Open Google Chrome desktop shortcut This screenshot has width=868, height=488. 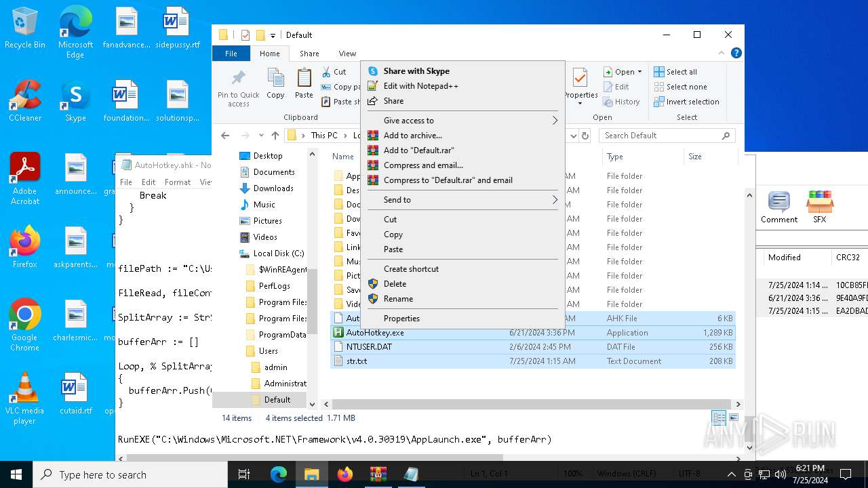point(25,325)
